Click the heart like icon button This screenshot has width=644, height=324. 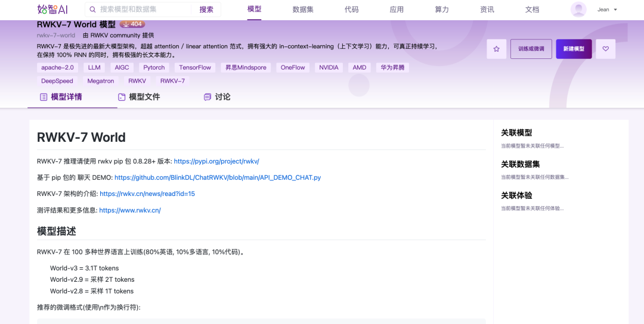click(605, 49)
